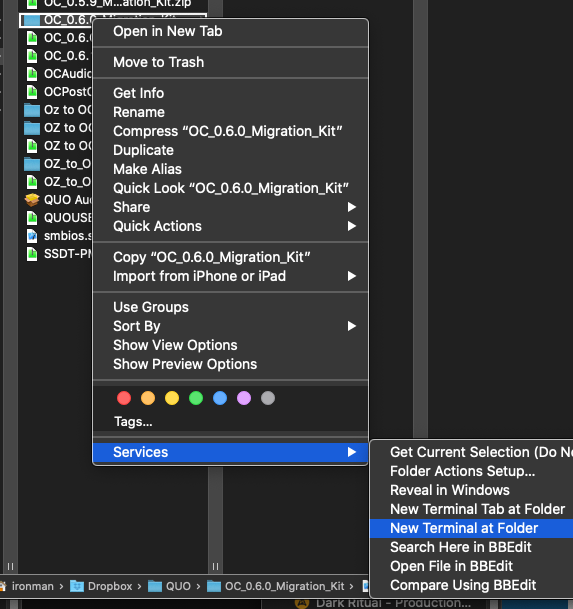Click the left column resize handle
This screenshot has height=609, width=573.
pyautogui.click(x=10, y=567)
